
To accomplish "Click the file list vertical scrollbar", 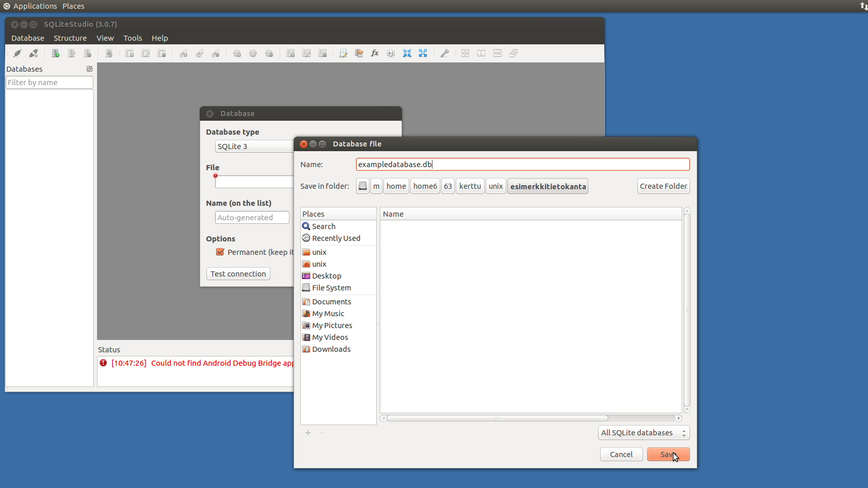I will (687, 310).
